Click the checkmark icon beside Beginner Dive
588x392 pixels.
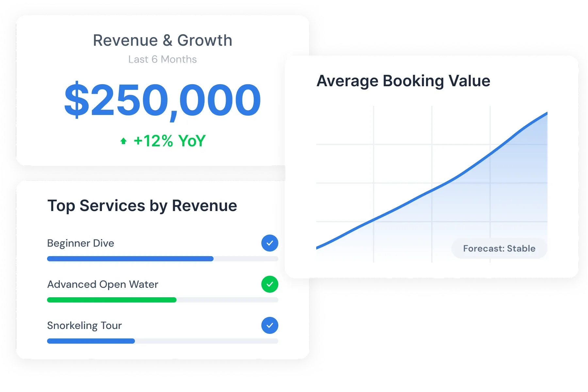270,243
